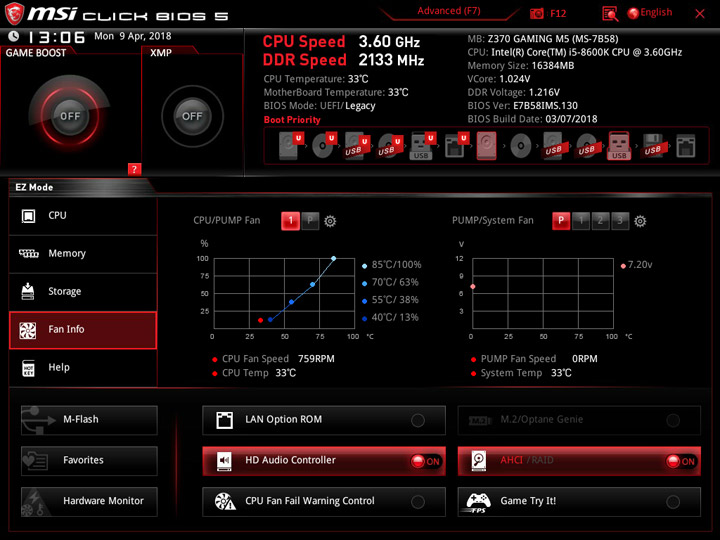The height and width of the screenshot is (540, 720).
Task: Open M-Flash utility
Action: [x=89, y=420]
